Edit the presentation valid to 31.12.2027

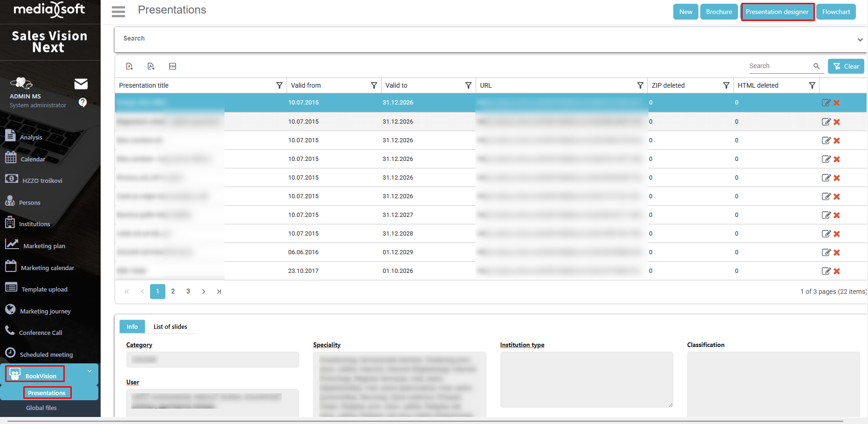click(826, 215)
